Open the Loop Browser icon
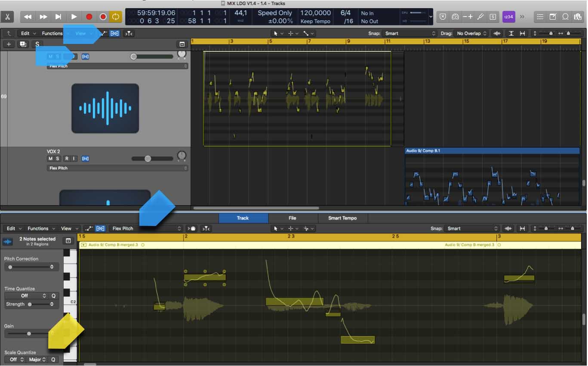 click(566, 17)
